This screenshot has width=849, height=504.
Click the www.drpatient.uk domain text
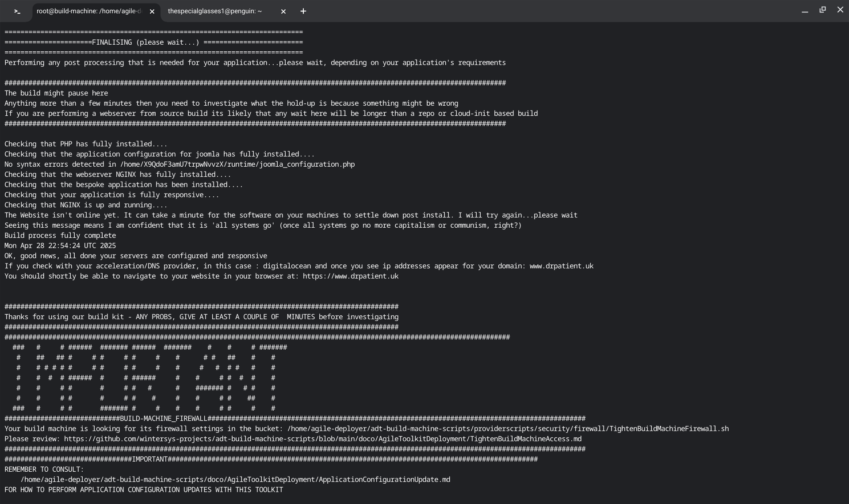click(x=561, y=266)
